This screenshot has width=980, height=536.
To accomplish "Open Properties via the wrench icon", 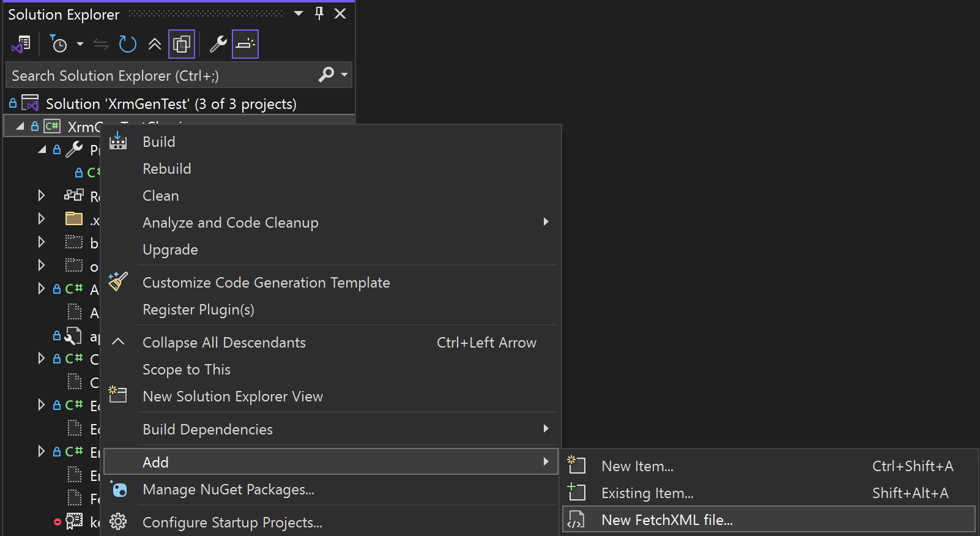I will 218,44.
